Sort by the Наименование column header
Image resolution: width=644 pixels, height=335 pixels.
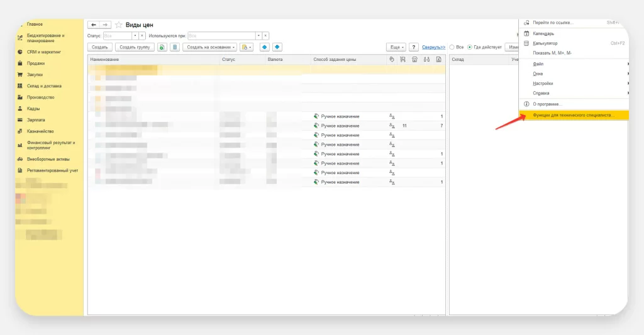coord(104,59)
